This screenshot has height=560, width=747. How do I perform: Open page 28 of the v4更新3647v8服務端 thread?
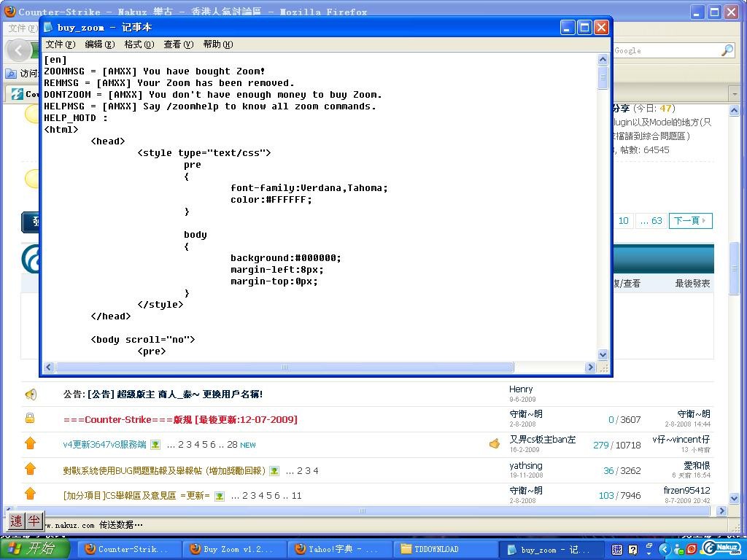click(x=232, y=445)
